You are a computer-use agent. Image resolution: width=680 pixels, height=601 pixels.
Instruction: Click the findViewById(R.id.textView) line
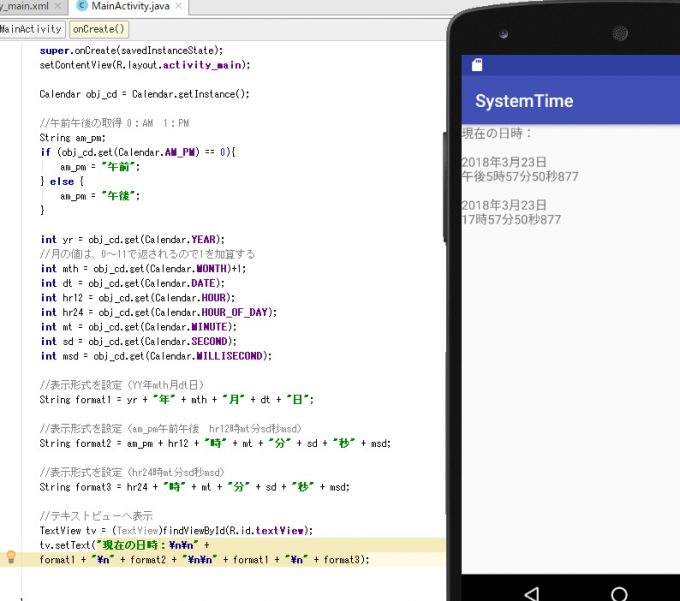pos(176,531)
